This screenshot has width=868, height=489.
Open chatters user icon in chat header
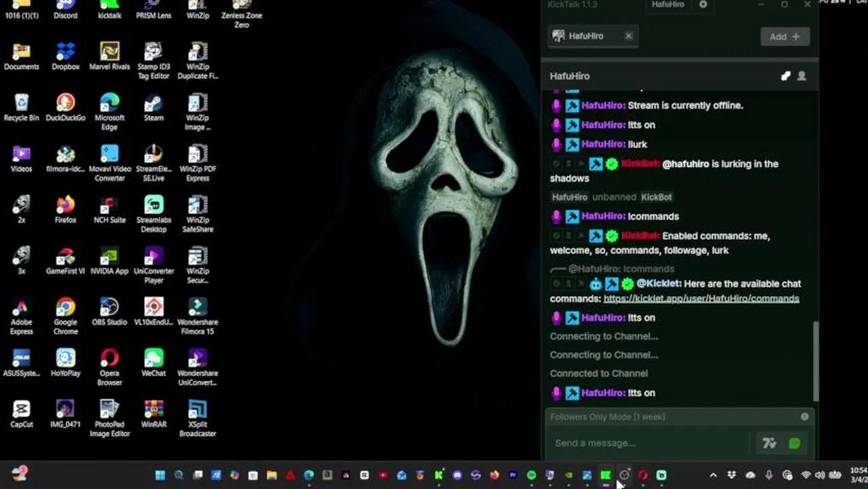click(801, 76)
